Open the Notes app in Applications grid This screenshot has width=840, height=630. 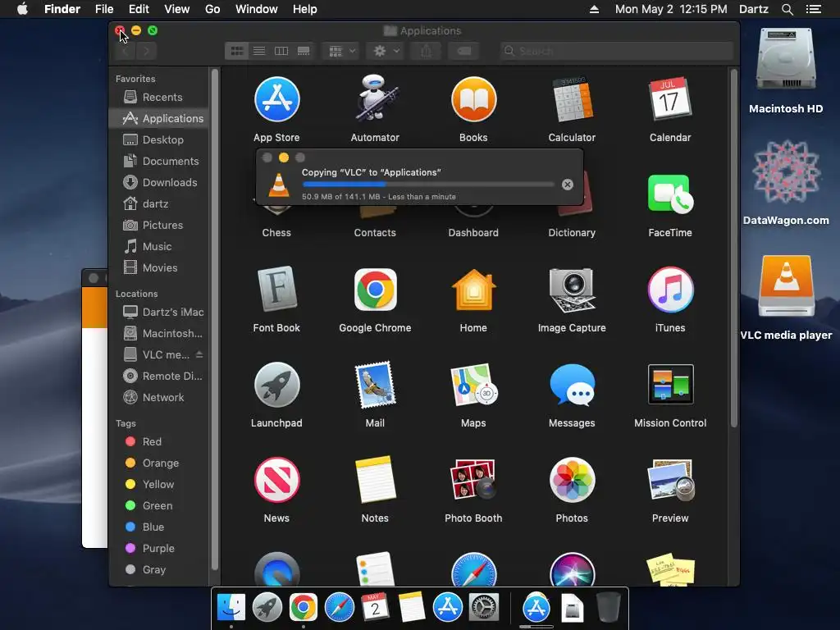375,479
